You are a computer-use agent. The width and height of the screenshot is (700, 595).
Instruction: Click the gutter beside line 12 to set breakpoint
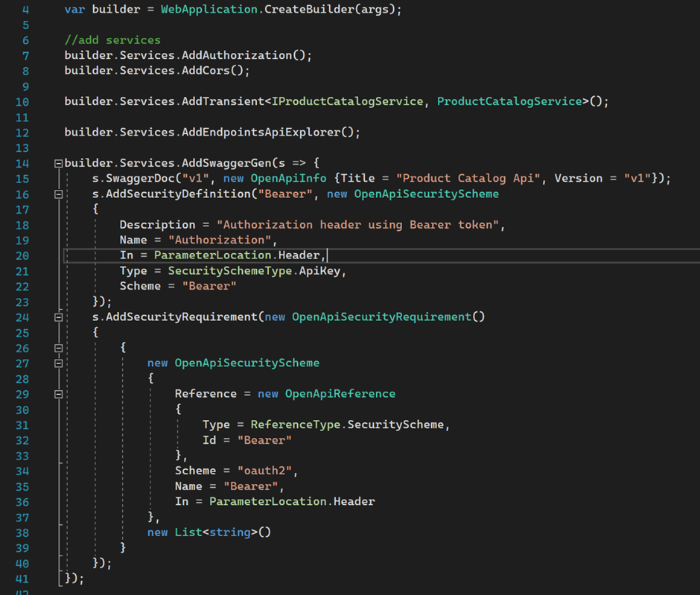[x=9, y=132]
